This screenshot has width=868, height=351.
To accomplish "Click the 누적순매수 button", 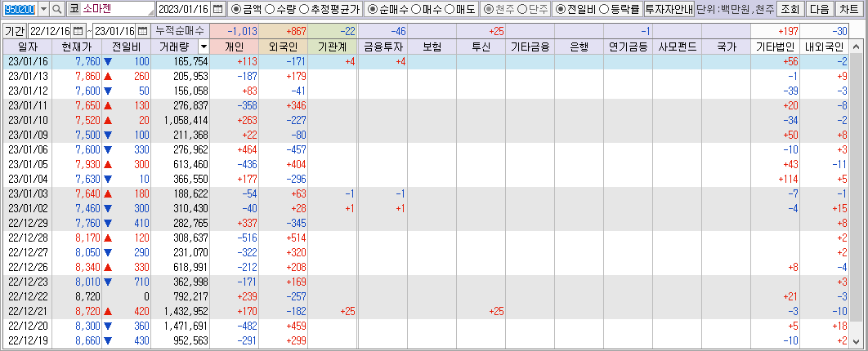I will [x=180, y=31].
